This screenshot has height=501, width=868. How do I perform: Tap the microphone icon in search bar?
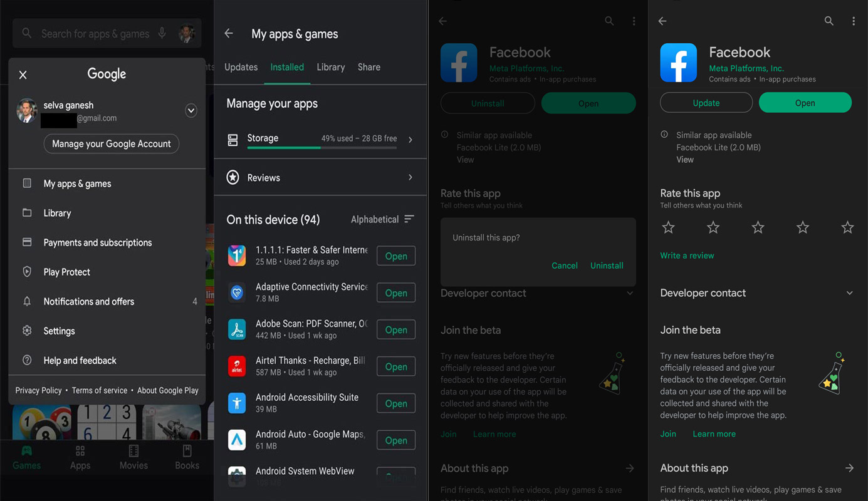click(162, 33)
